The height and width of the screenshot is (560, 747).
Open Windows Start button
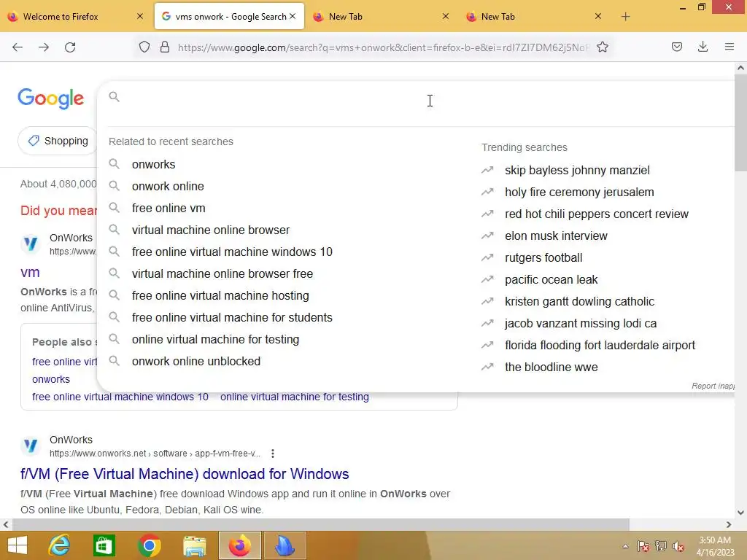18,545
